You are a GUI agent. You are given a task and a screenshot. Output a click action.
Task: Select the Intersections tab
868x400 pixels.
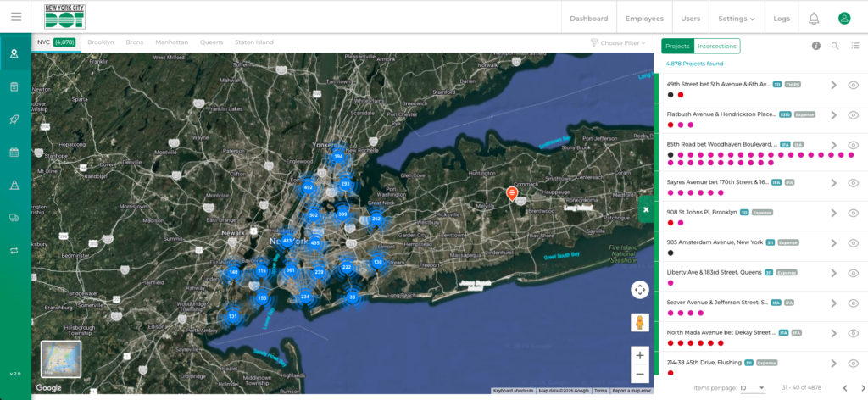717,46
